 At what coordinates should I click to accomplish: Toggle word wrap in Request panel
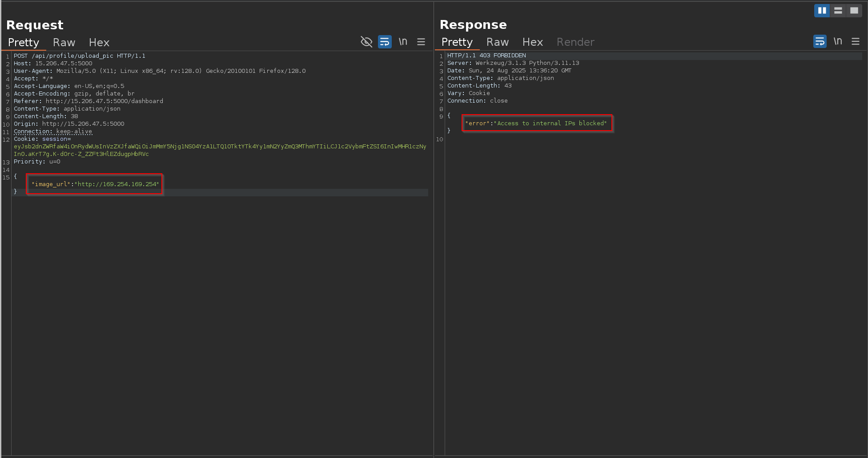point(385,42)
